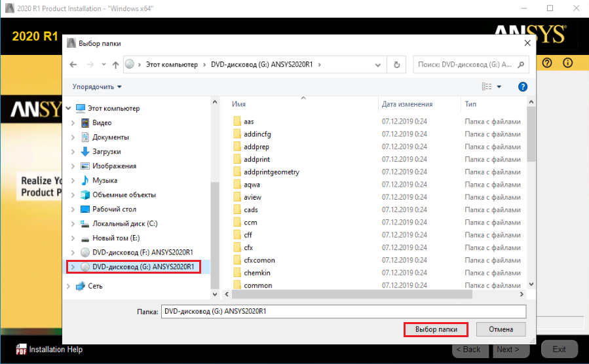Open the address bar history dropdown
The width and height of the screenshot is (589, 364).
click(x=378, y=65)
